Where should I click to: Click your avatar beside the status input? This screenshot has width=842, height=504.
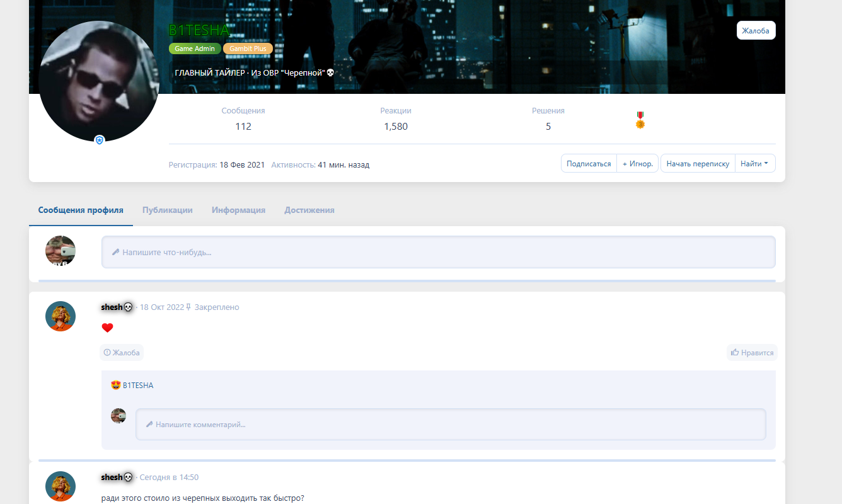click(x=61, y=251)
